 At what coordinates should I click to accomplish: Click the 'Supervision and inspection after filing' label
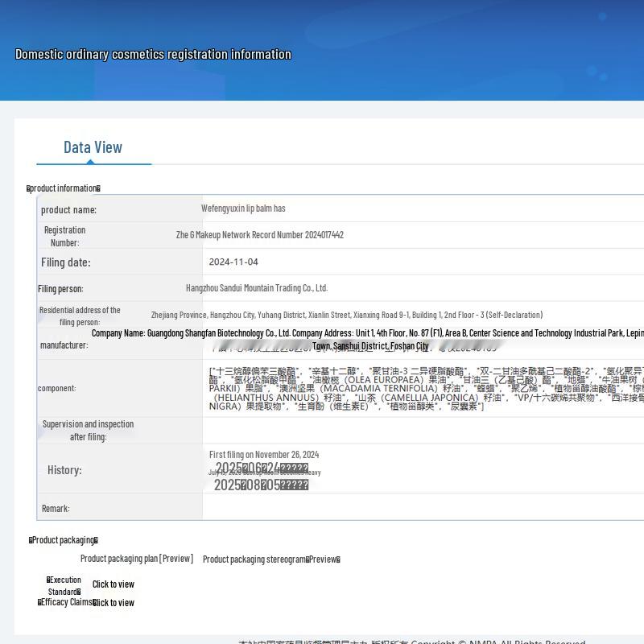tap(88, 431)
